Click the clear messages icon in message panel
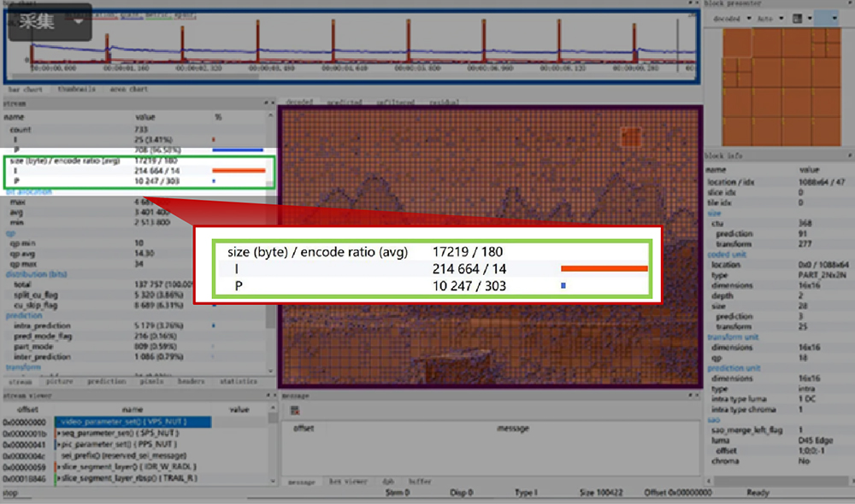 [294, 411]
